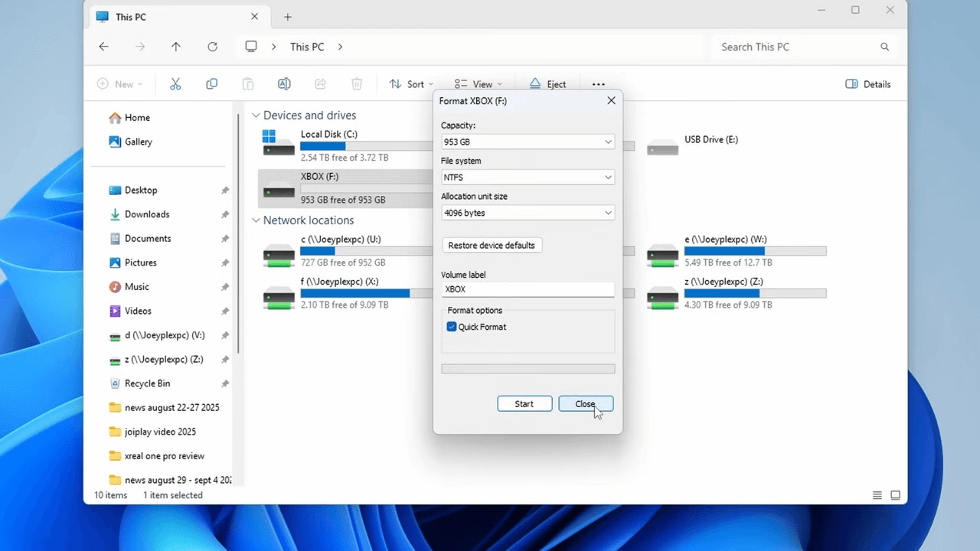The height and width of the screenshot is (551, 980).
Task: Open a new tab with plus icon
Action: [288, 17]
